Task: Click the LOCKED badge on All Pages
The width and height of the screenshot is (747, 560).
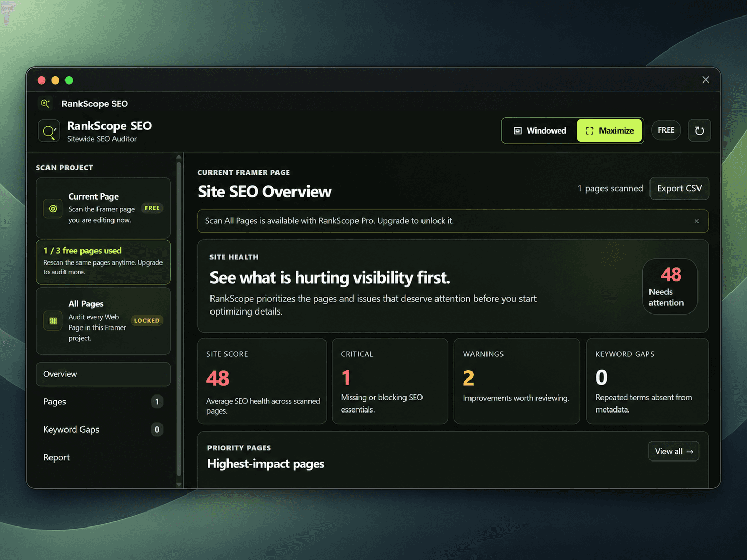Action: (x=147, y=321)
